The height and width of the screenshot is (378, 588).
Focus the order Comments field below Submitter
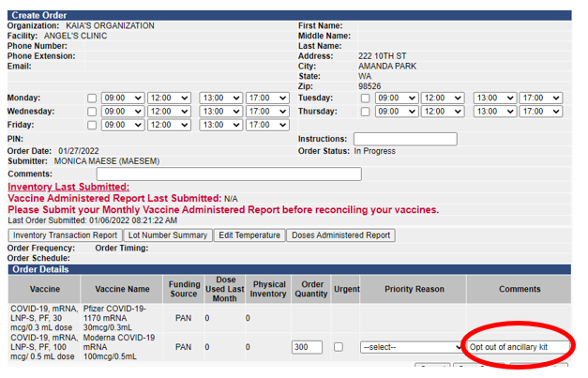click(x=228, y=174)
